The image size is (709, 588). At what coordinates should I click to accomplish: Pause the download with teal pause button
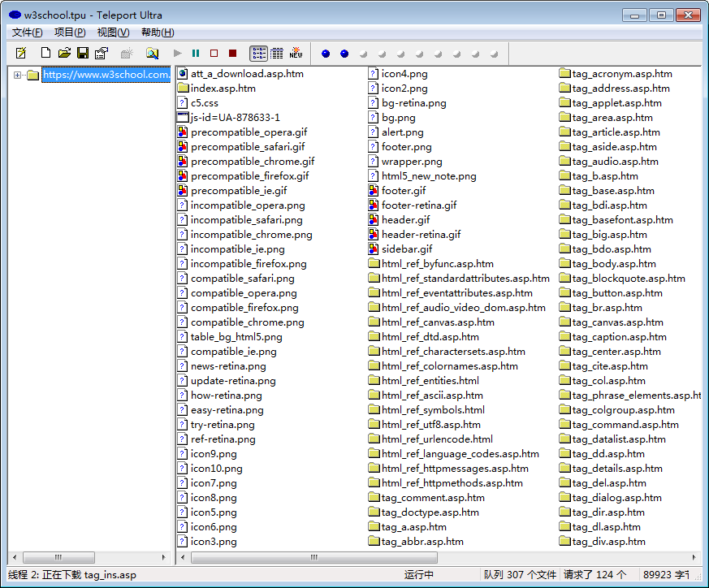pos(196,54)
